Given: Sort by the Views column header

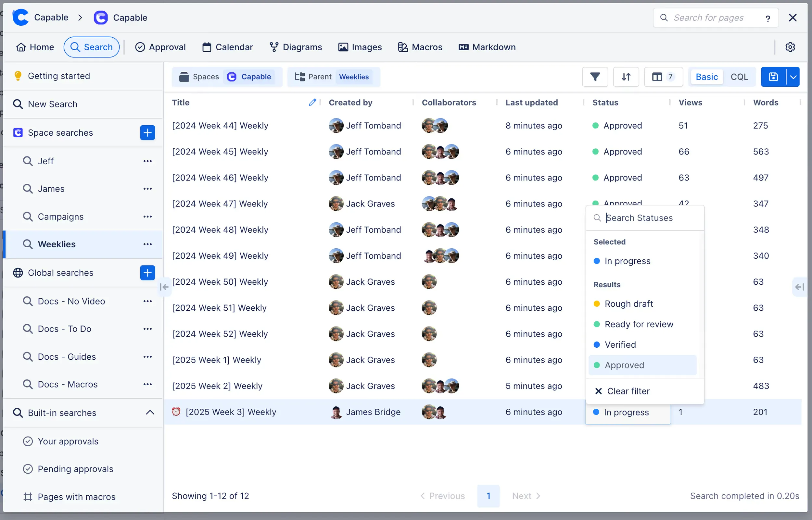Looking at the screenshot, I should [691, 102].
